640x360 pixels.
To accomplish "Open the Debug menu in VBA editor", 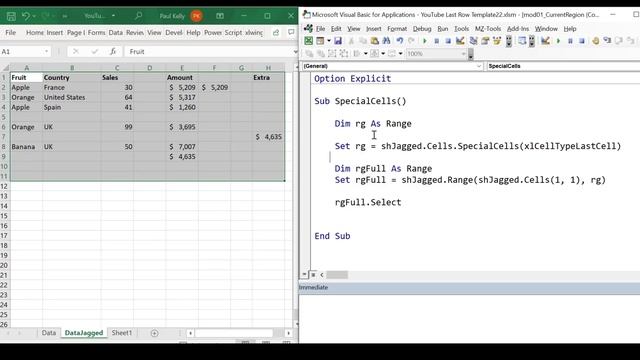I will tap(422, 29).
